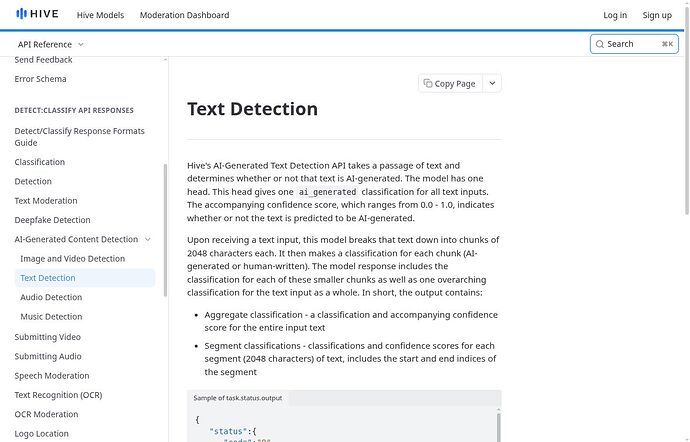Open Hive Models menu
The height and width of the screenshot is (442, 690).
tap(100, 15)
